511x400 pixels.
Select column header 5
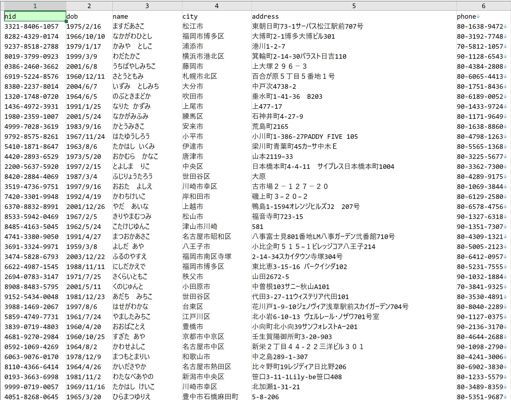click(354, 6)
